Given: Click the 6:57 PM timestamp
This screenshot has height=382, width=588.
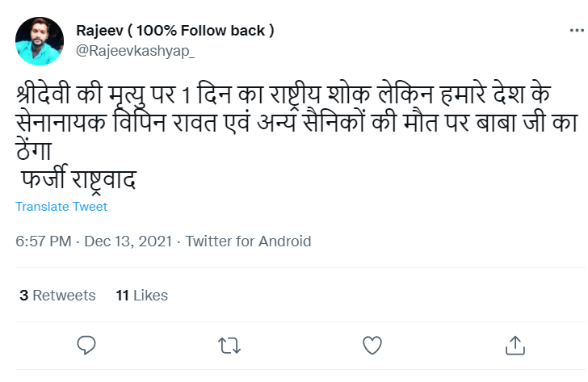Looking at the screenshot, I should coord(44,241).
